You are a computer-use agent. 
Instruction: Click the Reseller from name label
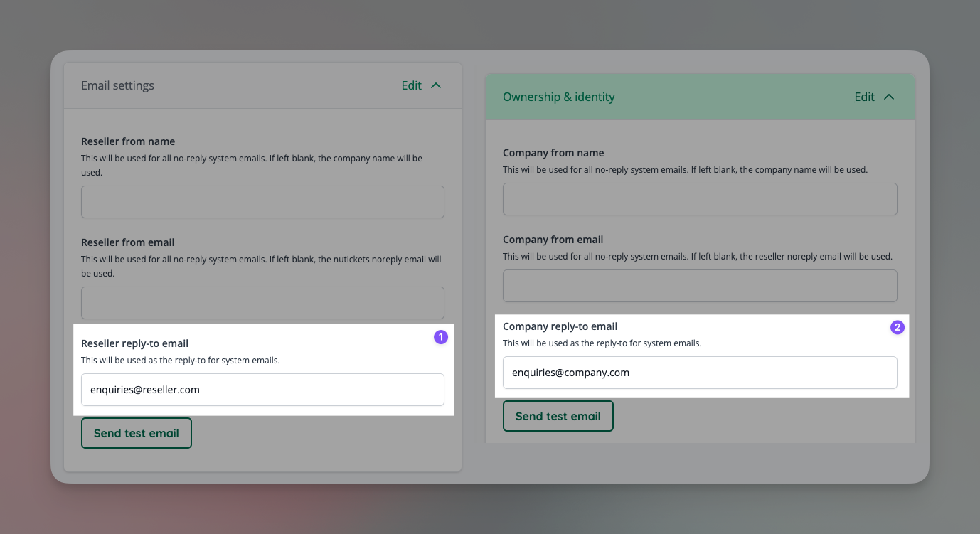tap(128, 141)
